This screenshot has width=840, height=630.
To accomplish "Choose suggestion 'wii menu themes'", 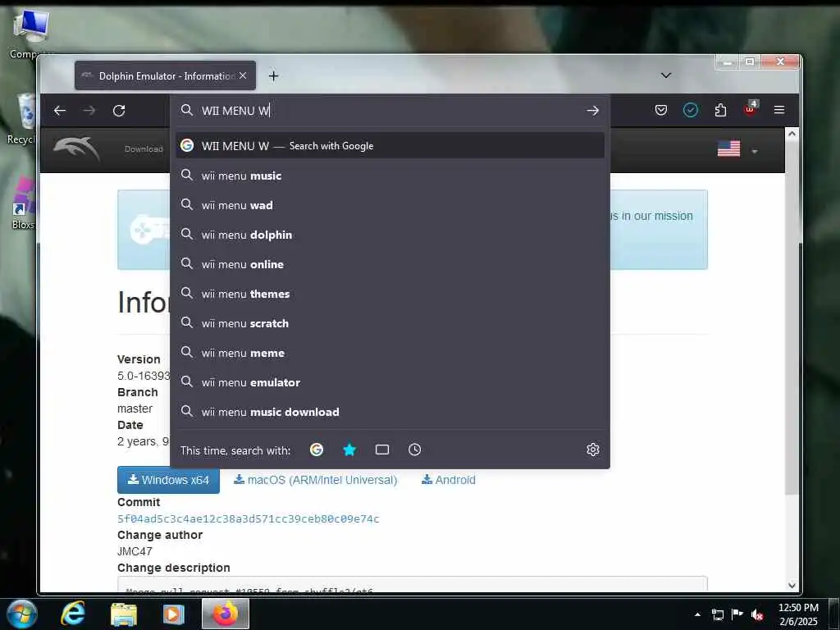I will click(390, 294).
